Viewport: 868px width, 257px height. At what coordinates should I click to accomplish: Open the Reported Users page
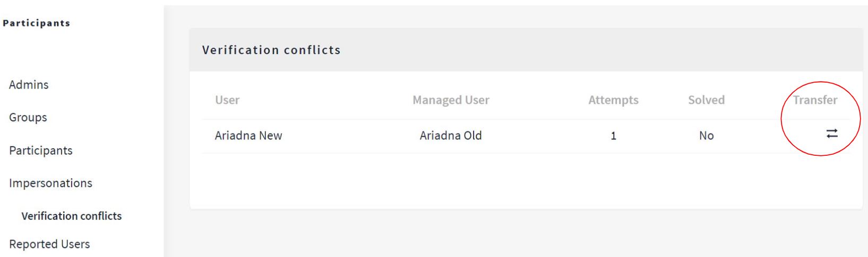(49, 244)
